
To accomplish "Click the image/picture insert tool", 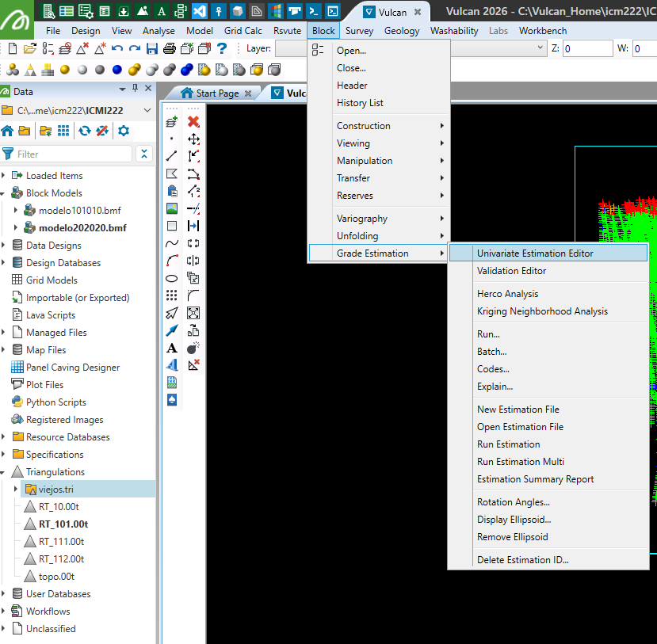I will 172,208.
